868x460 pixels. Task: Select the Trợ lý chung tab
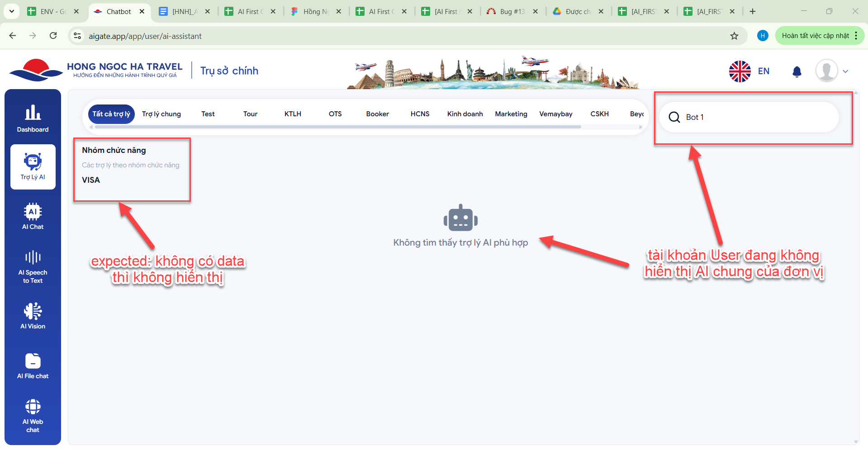(x=161, y=114)
